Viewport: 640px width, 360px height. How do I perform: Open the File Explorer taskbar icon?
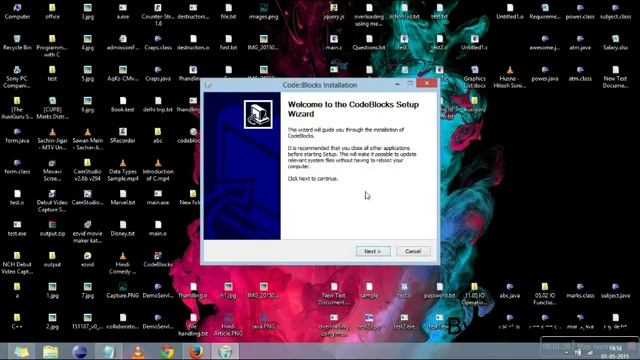pos(51,352)
